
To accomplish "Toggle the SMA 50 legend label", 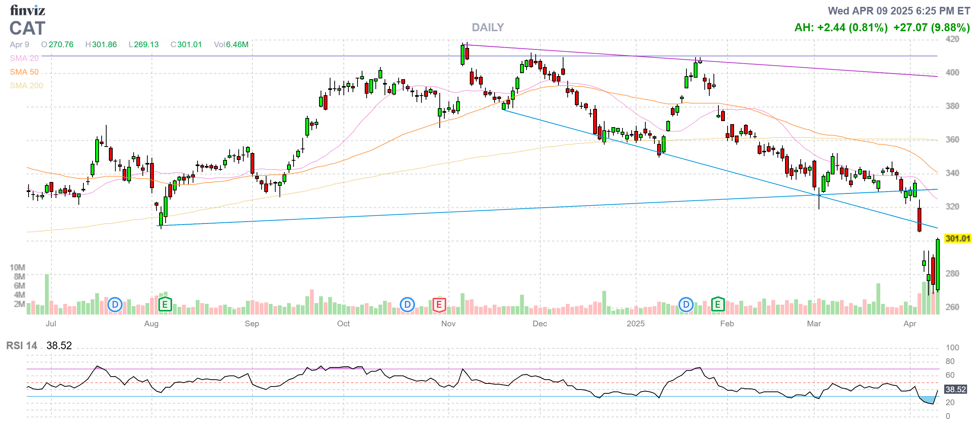I will tap(24, 72).
